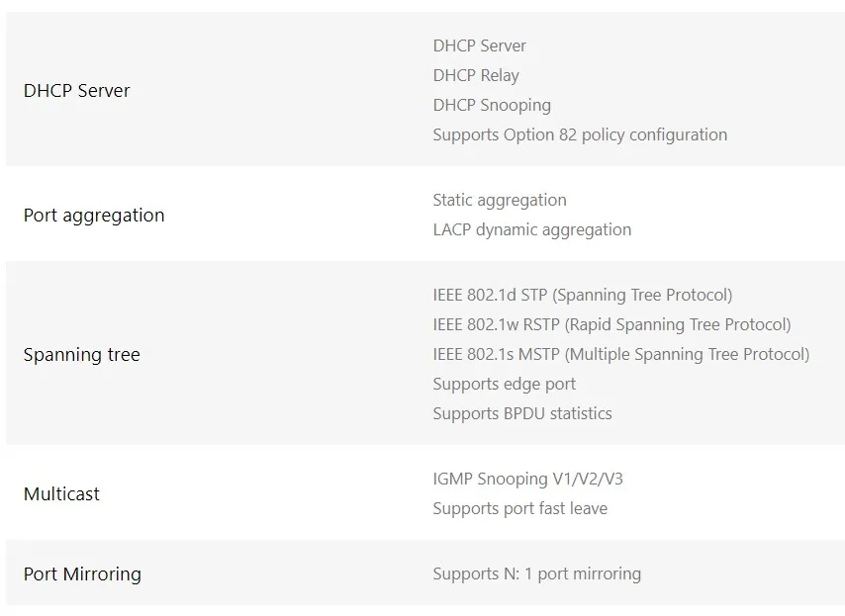The height and width of the screenshot is (616, 845).
Task: Click 'Supports edge port' text
Action: coord(504,384)
